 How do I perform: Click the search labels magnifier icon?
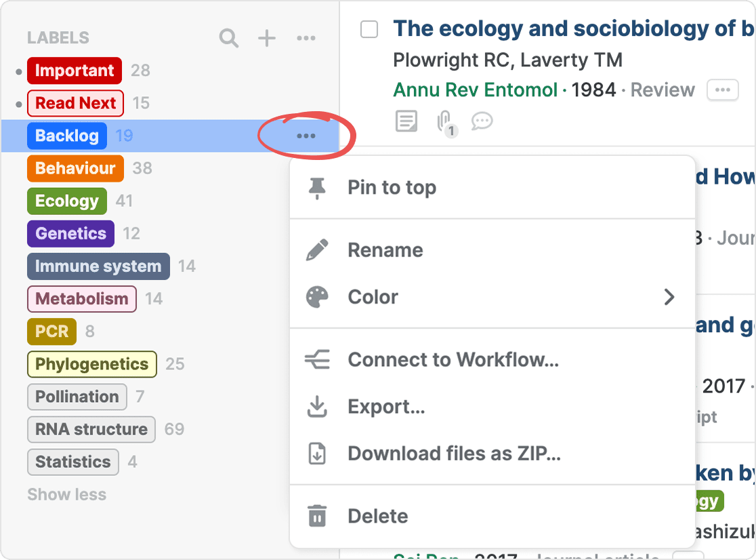[229, 39]
